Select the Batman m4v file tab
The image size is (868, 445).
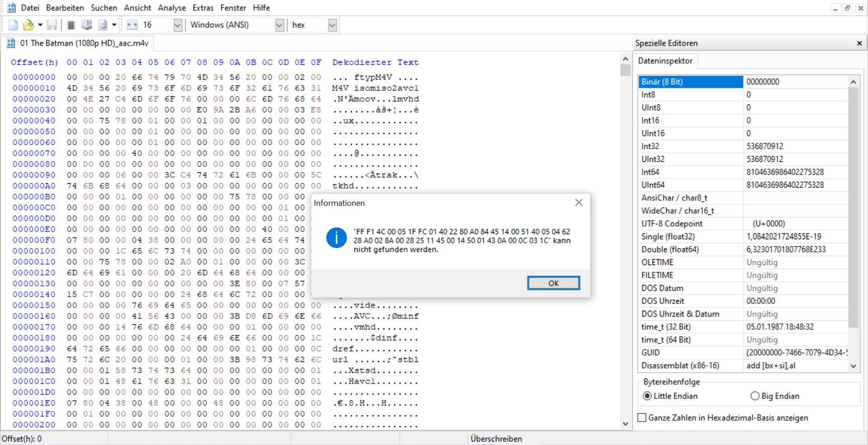tap(78, 43)
